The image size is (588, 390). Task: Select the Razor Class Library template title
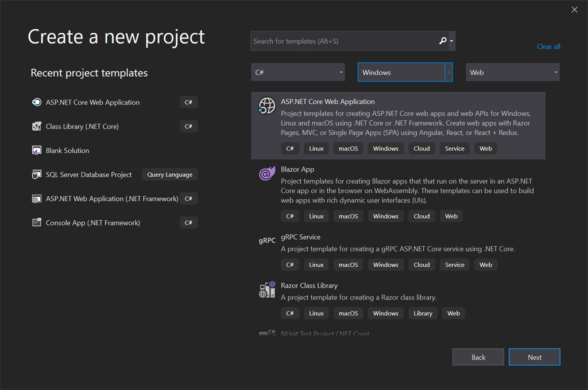pos(309,286)
